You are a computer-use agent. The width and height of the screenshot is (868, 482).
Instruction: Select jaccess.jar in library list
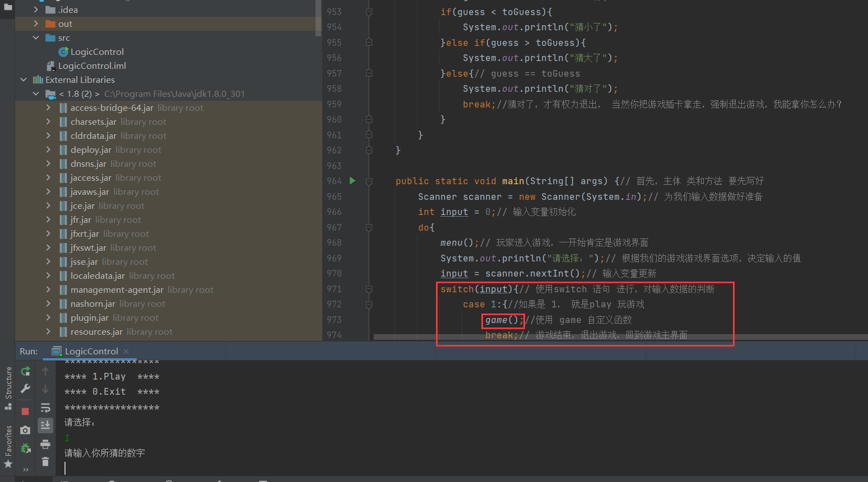(91, 177)
